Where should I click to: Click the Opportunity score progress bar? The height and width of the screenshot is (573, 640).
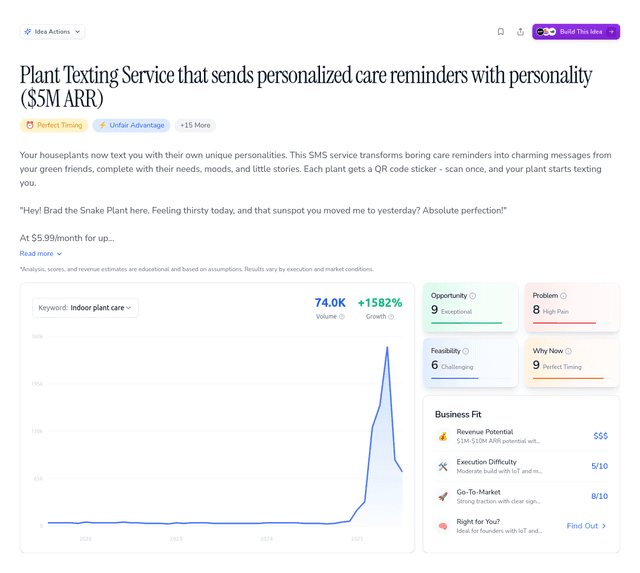coord(467,323)
